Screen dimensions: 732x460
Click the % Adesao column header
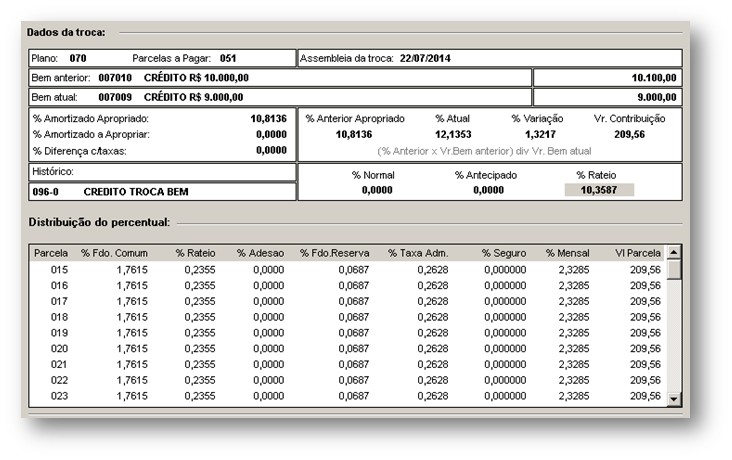[260, 253]
